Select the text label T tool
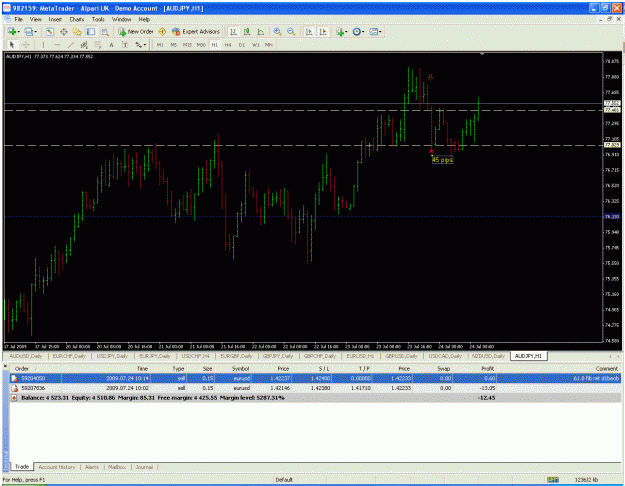625x486 pixels. pos(125,45)
